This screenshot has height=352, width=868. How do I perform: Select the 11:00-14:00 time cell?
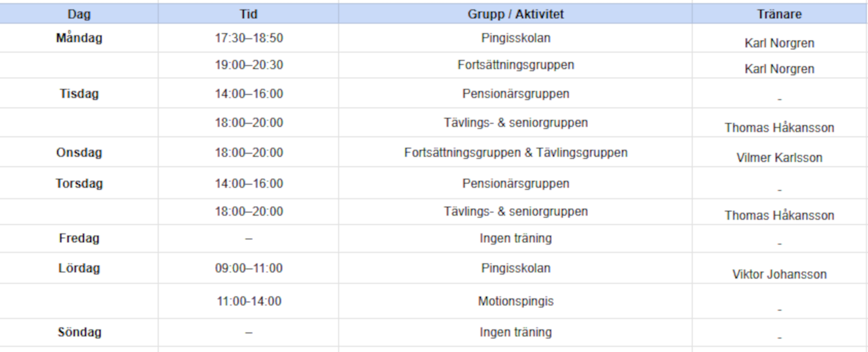click(x=249, y=301)
